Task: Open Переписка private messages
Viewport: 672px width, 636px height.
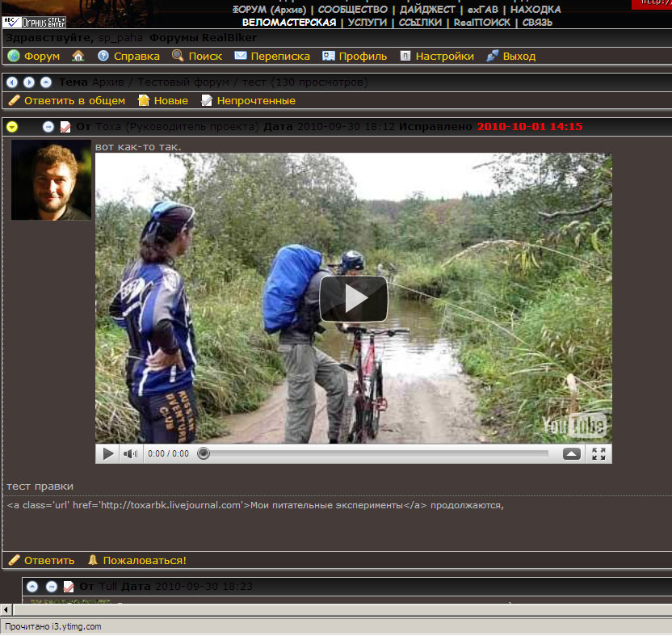Action: (x=279, y=57)
